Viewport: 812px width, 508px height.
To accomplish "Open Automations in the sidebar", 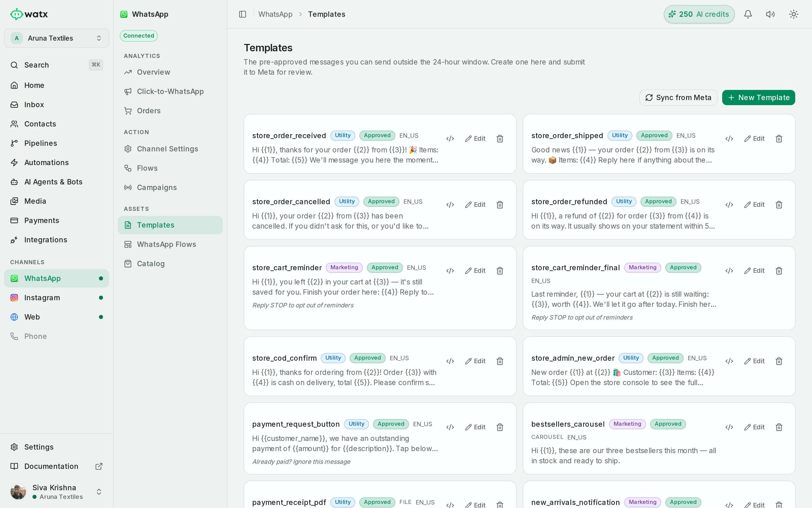I will pyautogui.click(x=56, y=162).
